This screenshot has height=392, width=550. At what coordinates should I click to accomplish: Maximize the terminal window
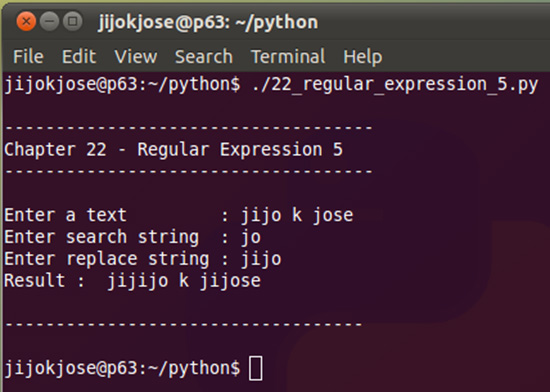73,22
